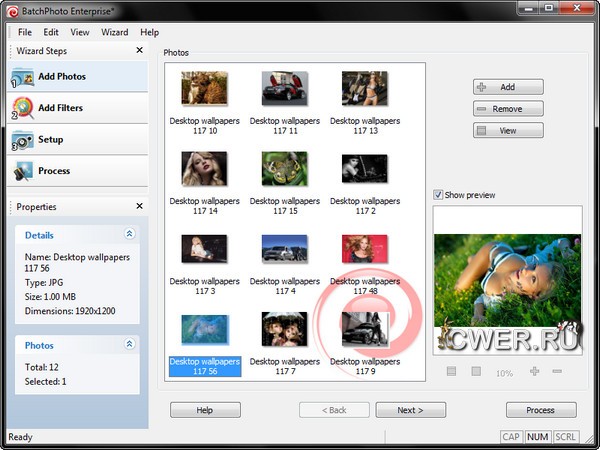Click the Process button at bottom right
This screenshot has height=450, width=600.
541,410
